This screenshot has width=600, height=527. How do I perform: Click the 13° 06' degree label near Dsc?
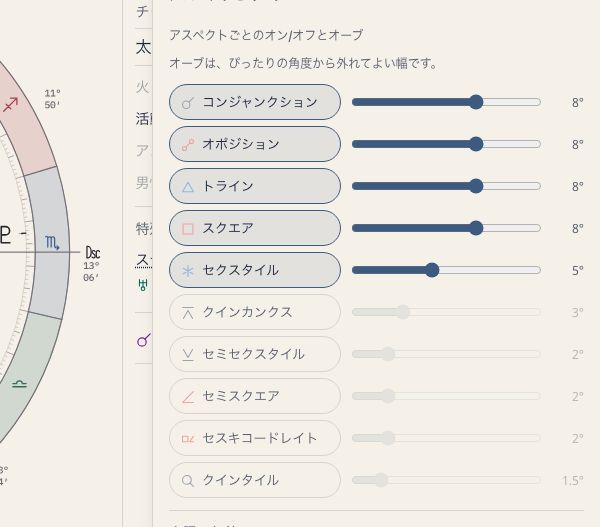pyautogui.click(x=91, y=271)
